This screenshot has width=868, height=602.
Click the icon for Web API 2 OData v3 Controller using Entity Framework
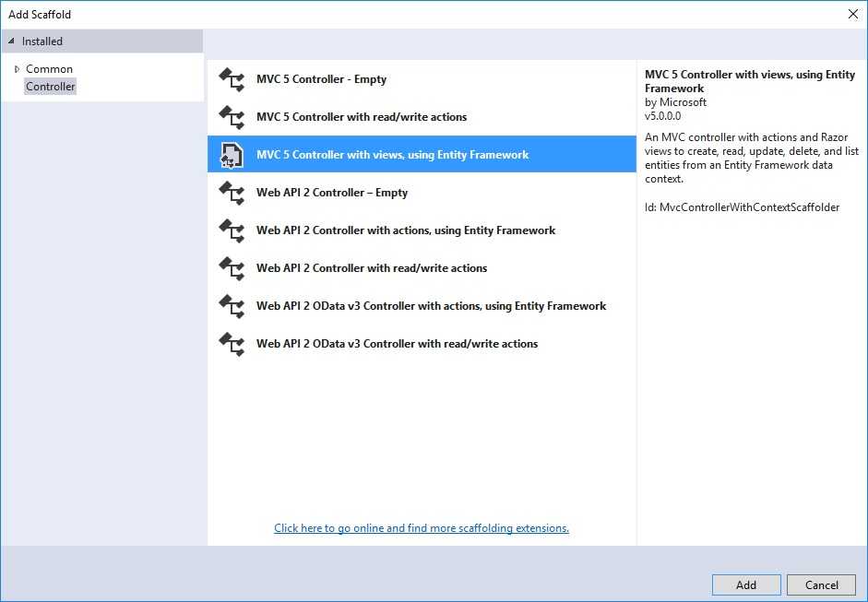click(232, 306)
